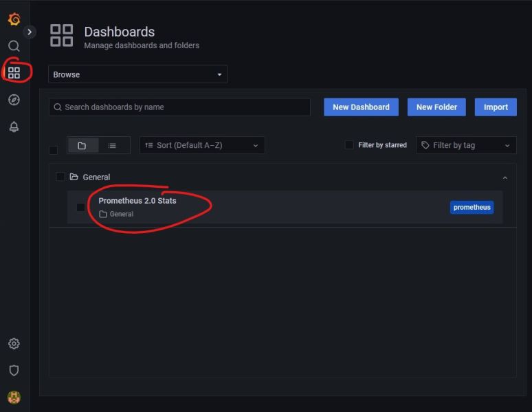Image resolution: width=532 pixels, height=412 pixels.
Task: Open Configuration gear icon
Action: pos(14,344)
